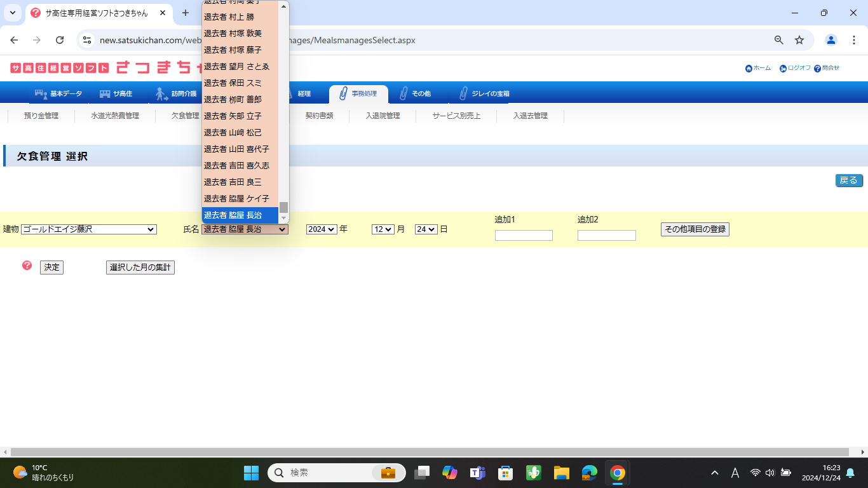The image size is (868, 488).
Task: Launch Microsoft Teams from taskbar
Action: pyautogui.click(x=477, y=473)
